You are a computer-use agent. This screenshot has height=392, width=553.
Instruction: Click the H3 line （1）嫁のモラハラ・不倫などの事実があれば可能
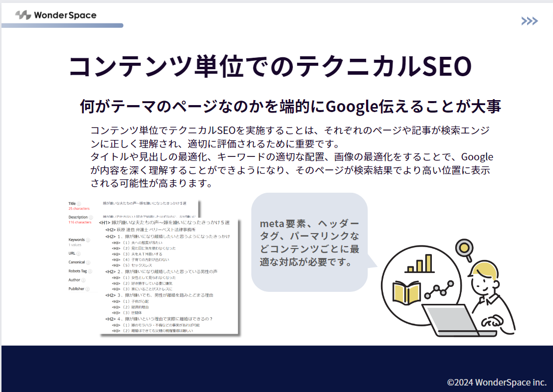point(156,325)
